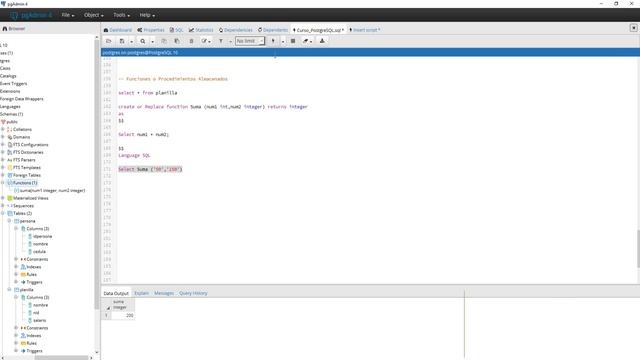Image resolution: width=640 pixels, height=360 pixels.
Task: Save the query with the save icon
Action: coord(122,41)
